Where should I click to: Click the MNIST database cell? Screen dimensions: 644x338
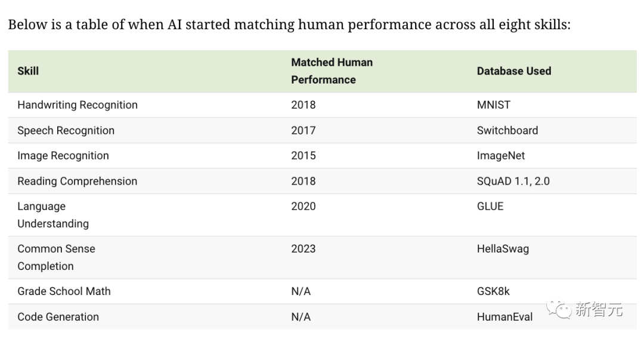(x=493, y=105)
